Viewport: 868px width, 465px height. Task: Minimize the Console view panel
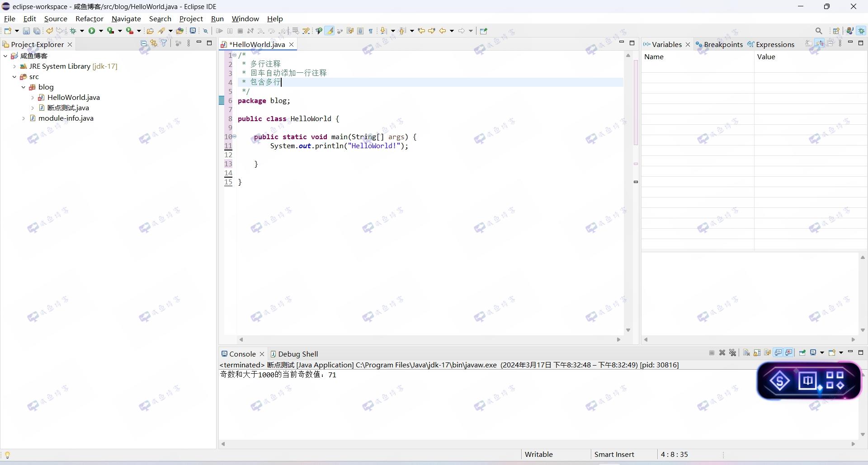[850, 352]
